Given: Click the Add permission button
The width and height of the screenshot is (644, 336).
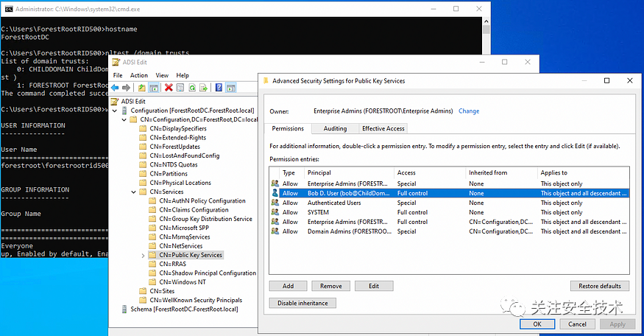Looking at the screenshot, I should (x=289, y=286).
